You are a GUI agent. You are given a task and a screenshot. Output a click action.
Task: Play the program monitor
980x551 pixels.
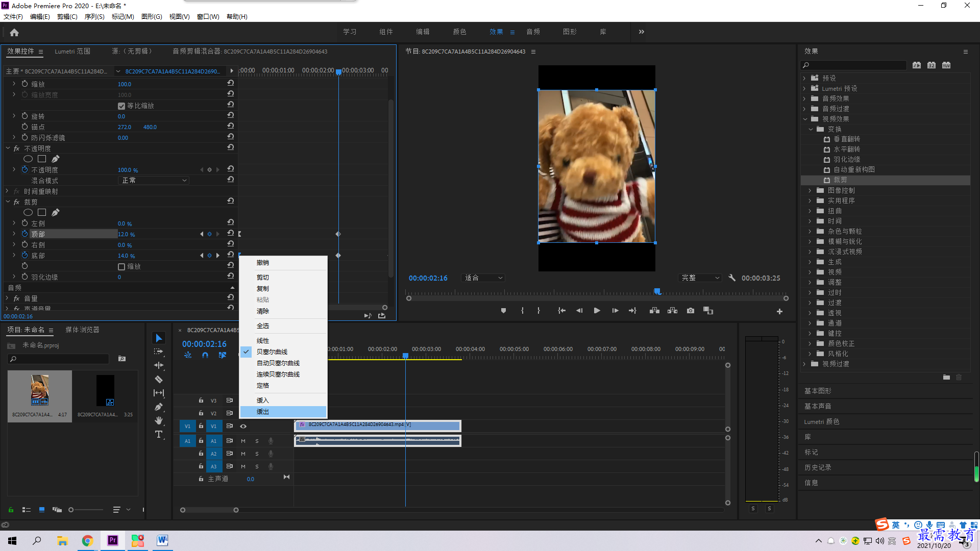[597, 311]
